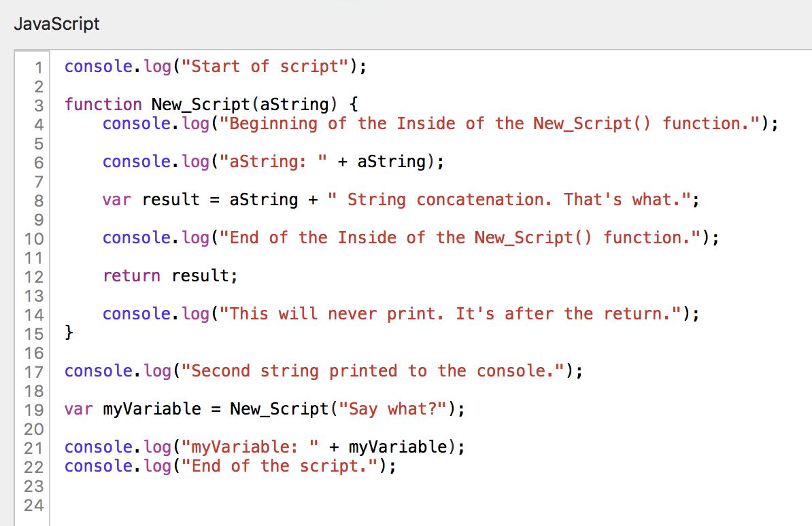Click line number 1 in the gutter
Image resolution: width=812 pixels, height=526 pixels.
click(x=38, y=67)
